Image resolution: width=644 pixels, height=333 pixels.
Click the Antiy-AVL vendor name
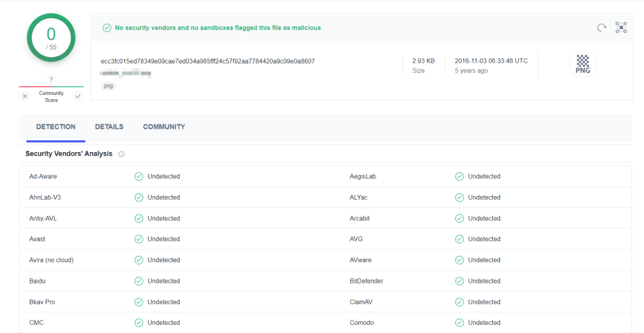43,218
